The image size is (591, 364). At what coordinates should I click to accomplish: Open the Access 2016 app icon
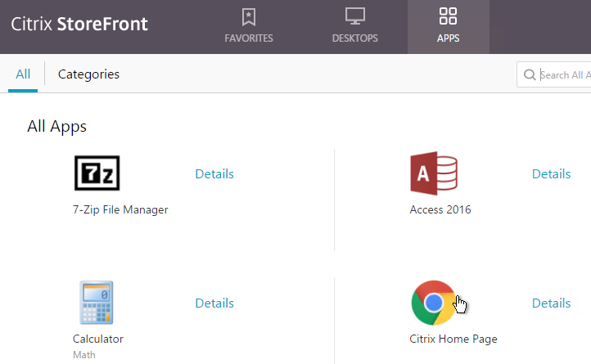point(434,173)
